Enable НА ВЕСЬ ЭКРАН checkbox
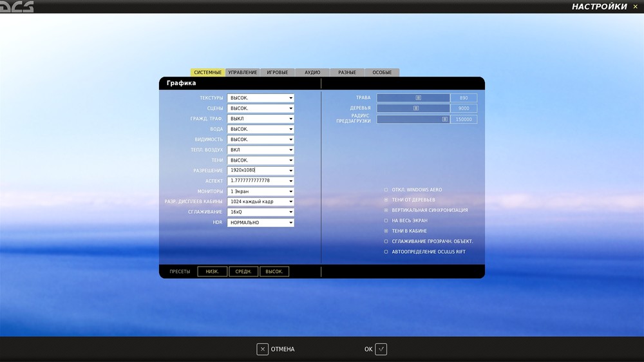This screenshot has height=362, width=644. click(x=386, y=221)
